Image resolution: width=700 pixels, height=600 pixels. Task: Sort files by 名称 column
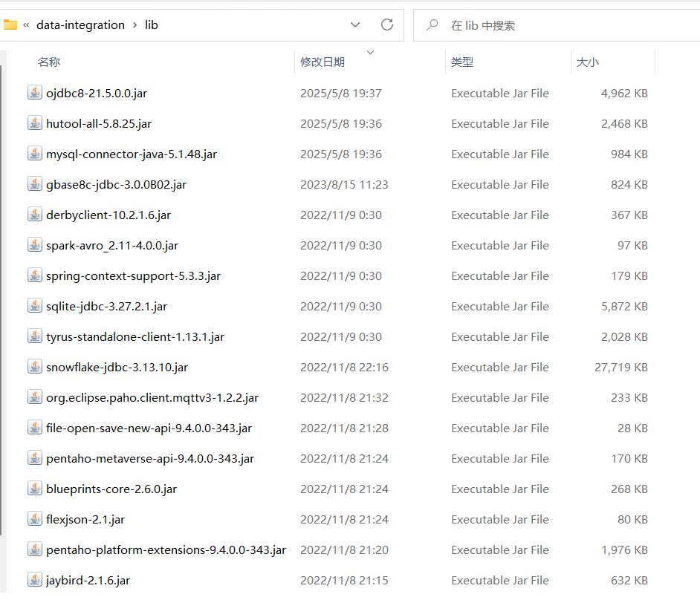pyautogui.click(x=49, y=62)
